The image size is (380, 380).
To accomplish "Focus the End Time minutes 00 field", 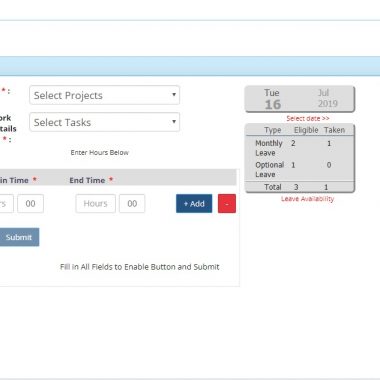I will point(132,203).
